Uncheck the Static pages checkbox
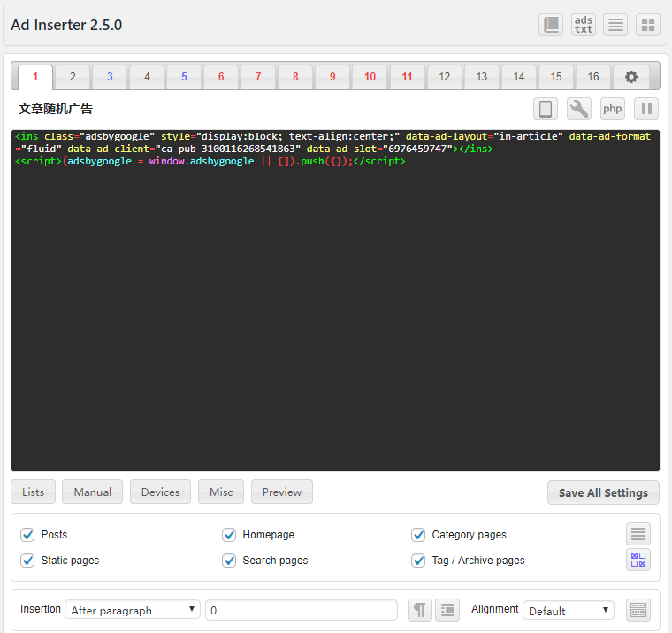The height and width of the screenshot is (633, 672). pos(27,561)
